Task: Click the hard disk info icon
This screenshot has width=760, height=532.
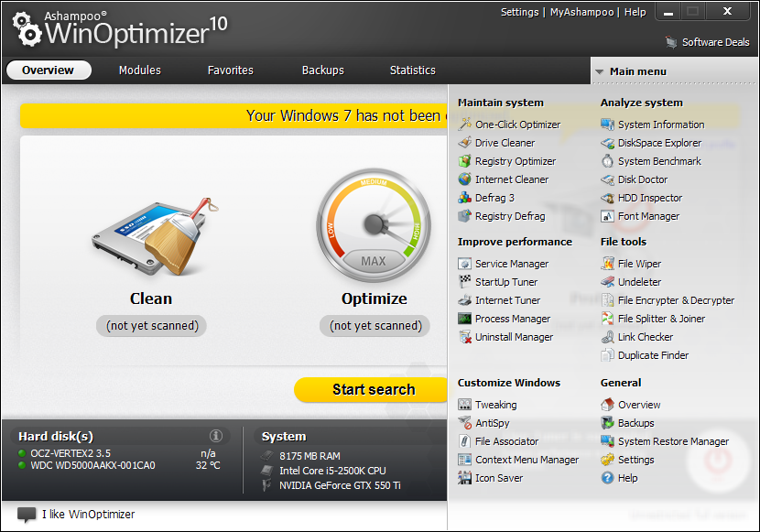Action: click(216, 436)
